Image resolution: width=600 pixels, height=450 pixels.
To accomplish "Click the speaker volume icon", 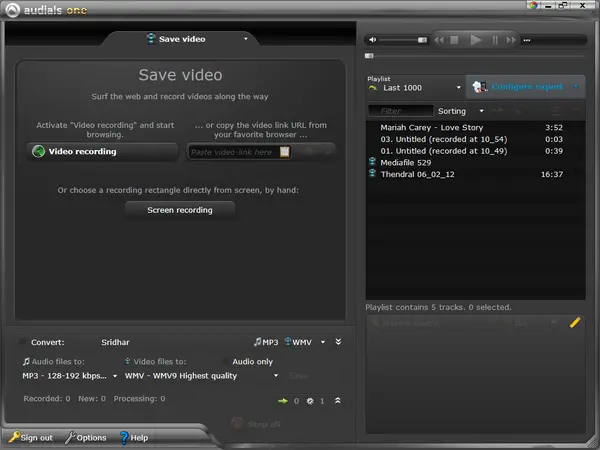I will click(372, 39).
